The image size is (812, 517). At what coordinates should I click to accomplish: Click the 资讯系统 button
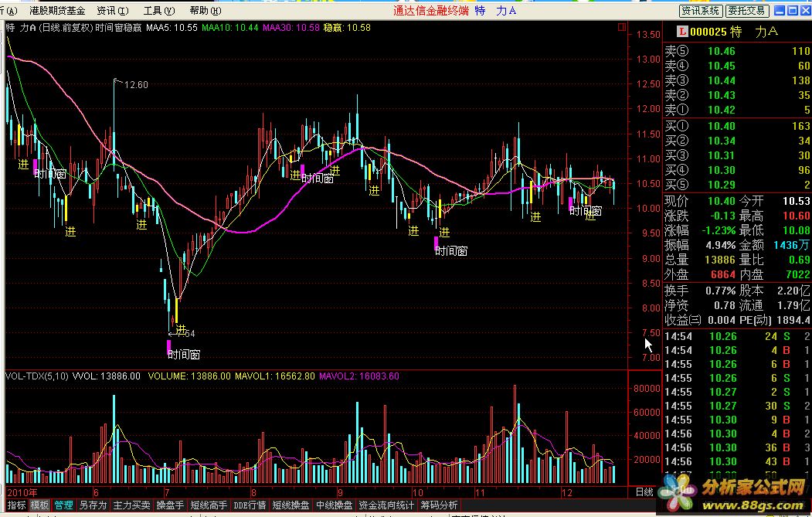tap(700, 10)
